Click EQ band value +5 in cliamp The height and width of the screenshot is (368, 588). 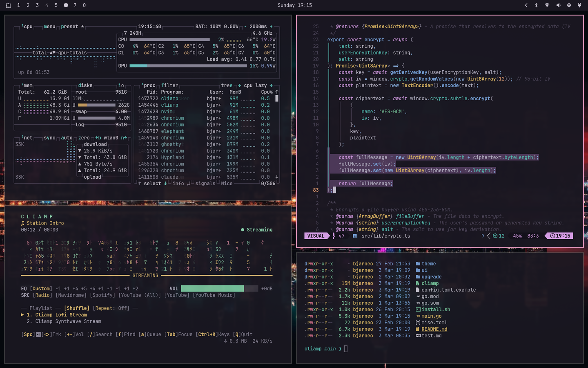[x=84, y=289]
